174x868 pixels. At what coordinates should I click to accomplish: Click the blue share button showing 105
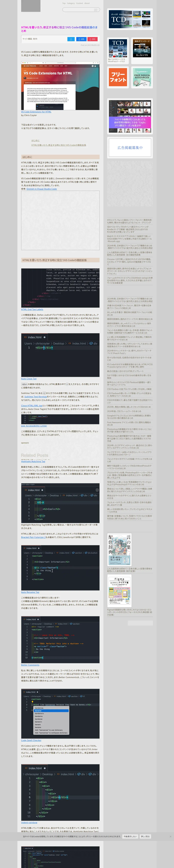(x=81, y=39)
